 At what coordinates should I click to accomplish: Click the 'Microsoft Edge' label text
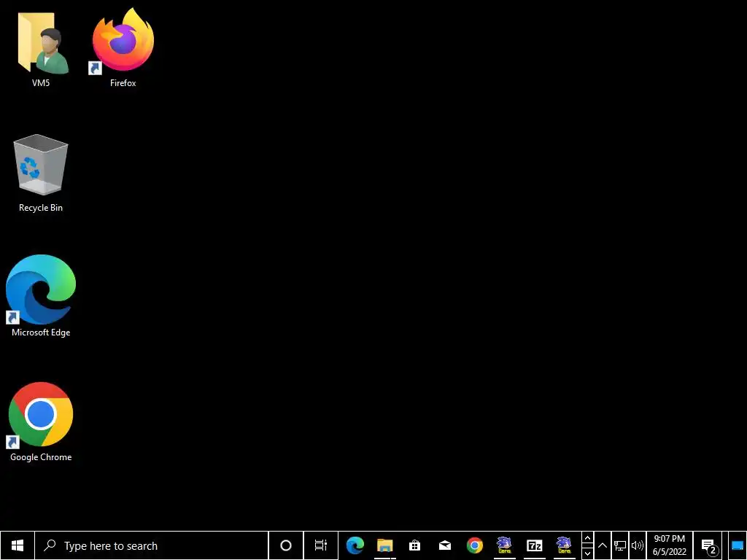coord(41,332)
